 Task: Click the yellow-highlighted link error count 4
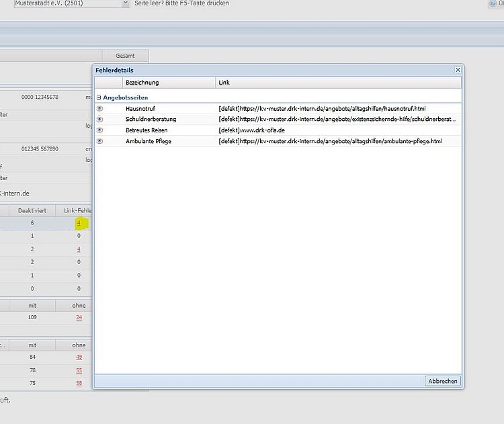click(x=79, y=222)
